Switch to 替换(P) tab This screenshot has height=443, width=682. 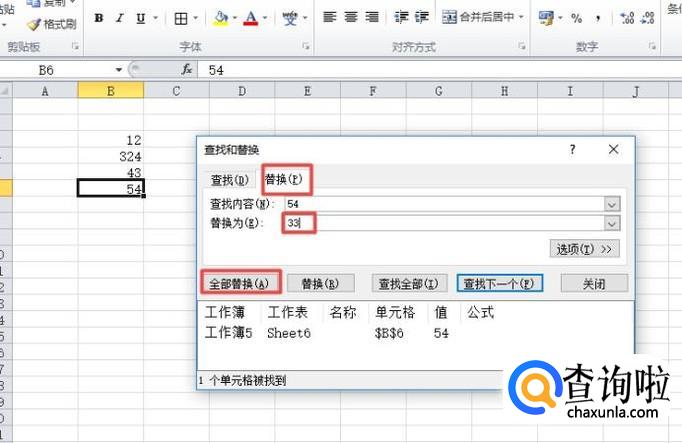tap(284, 179)
